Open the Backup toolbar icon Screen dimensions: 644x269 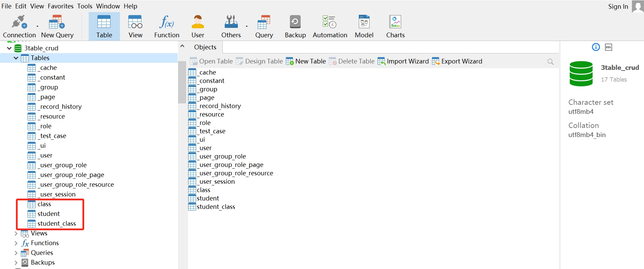[295, 22]
